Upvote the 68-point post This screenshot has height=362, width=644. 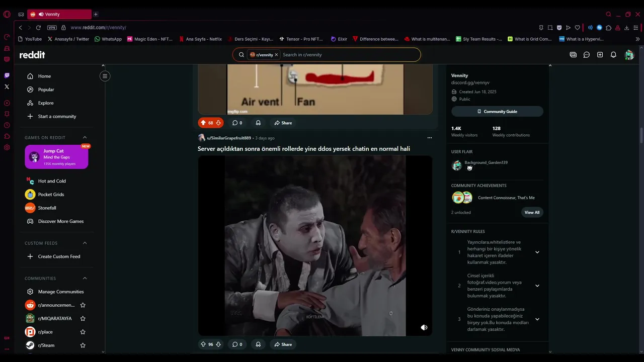tap(203, 123)
